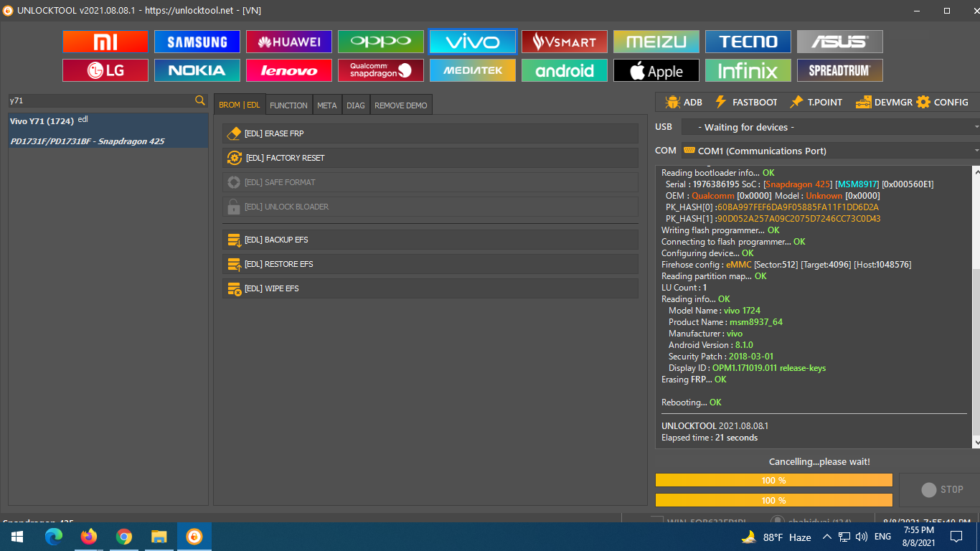Run [EDL] WIPE EFS
980x551 pixels.
tap(430, 288)
